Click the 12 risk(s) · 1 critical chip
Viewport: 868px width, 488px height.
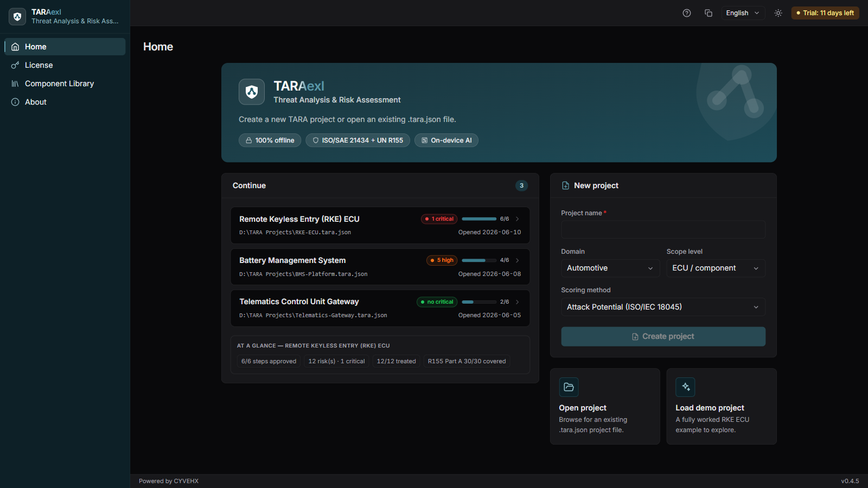click(336, 361)
